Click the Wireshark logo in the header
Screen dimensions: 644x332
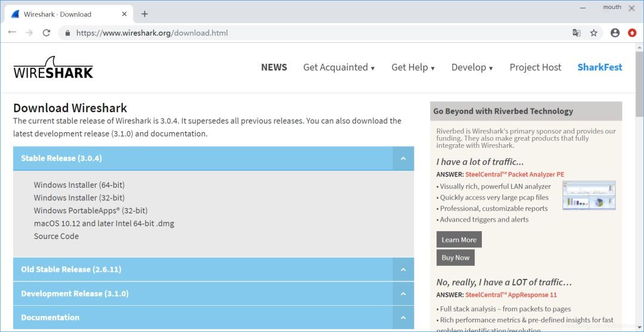tap(53, 67)
